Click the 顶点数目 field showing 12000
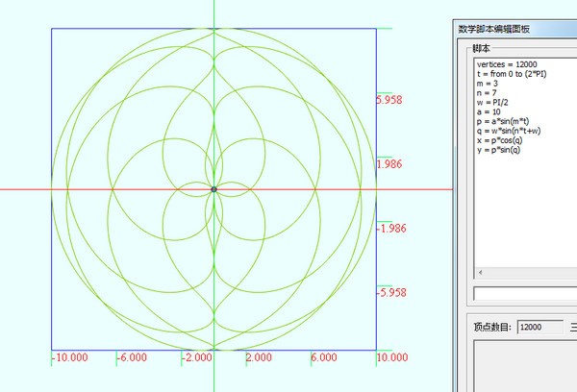The image size is (577, 392). (x=540, y=328)
